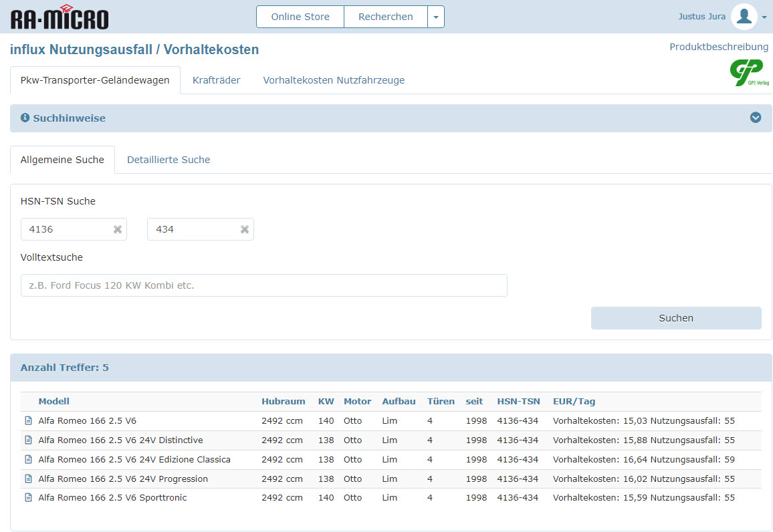
Task: Click the Suchhinweise heading
Action: (69, 118)
